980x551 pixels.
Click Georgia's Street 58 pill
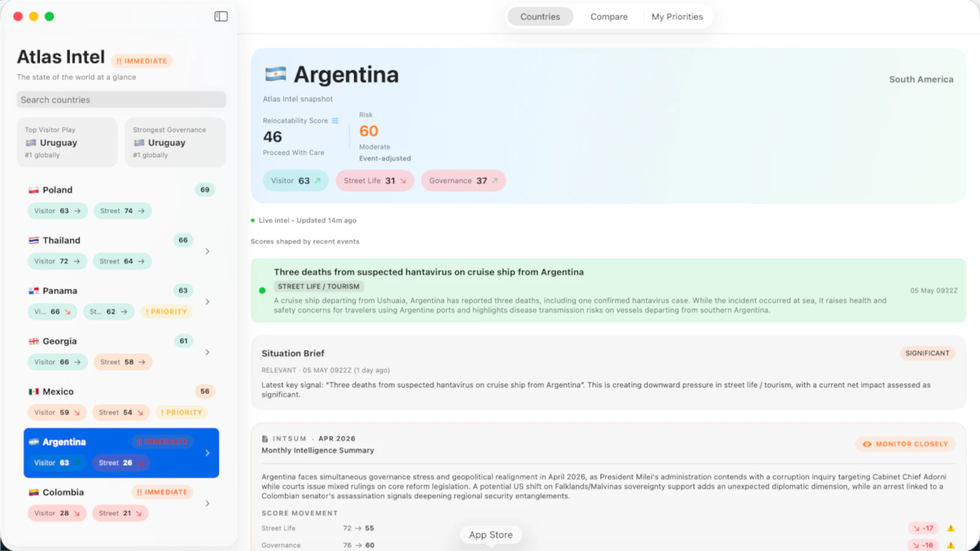[x=122, y=362]
